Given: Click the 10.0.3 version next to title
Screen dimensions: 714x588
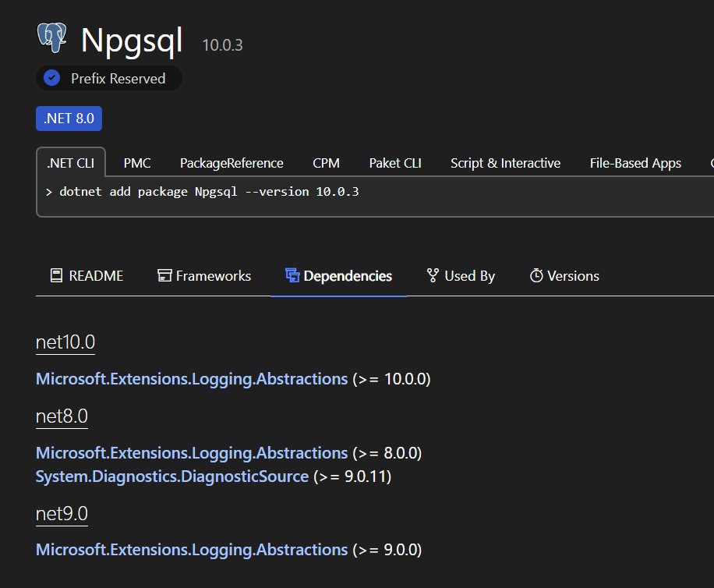Looking at the screenshot, I should [x=223, y=45].
